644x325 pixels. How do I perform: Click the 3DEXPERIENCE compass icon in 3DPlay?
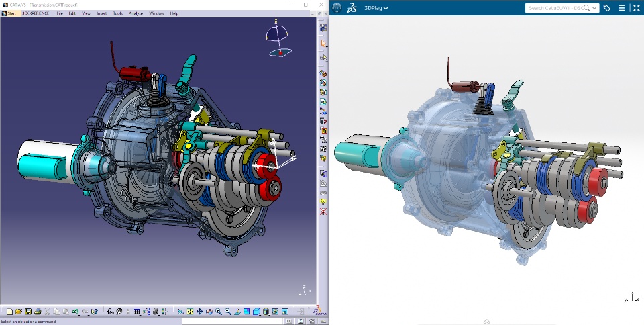(x=337, y=8)
